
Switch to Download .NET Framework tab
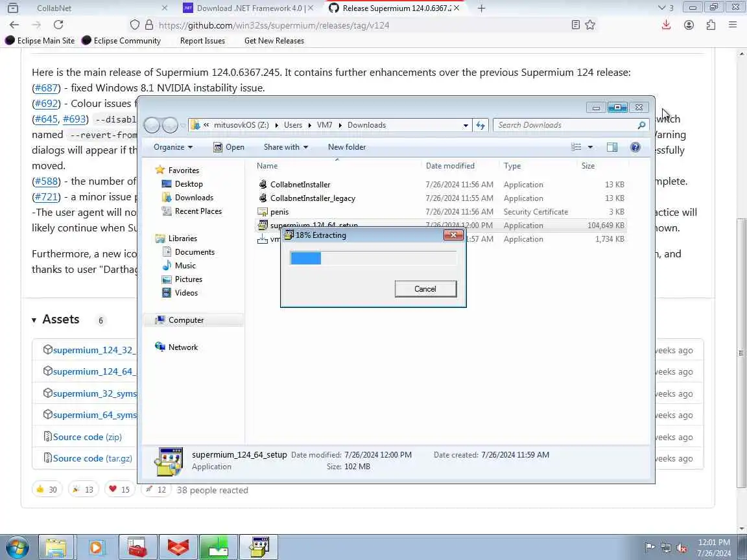click(x=250, y=8)
